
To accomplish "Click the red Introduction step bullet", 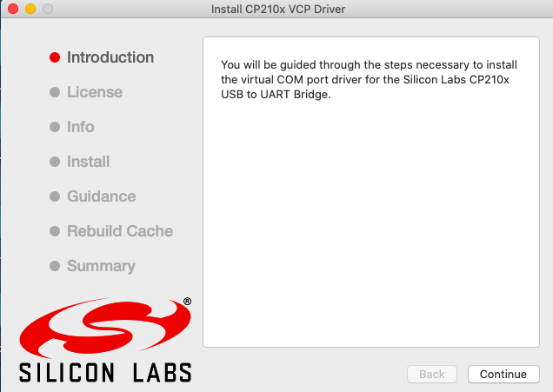I will point(55,58).
